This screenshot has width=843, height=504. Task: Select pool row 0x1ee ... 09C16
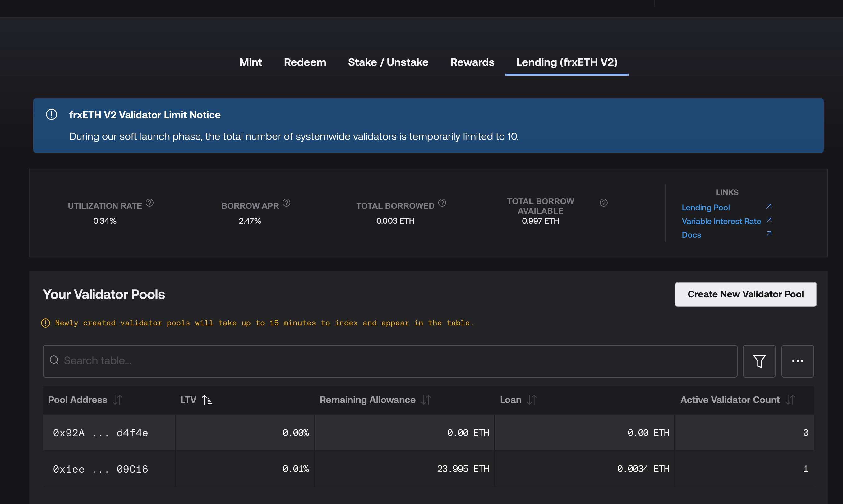click(x=100, y=469)
